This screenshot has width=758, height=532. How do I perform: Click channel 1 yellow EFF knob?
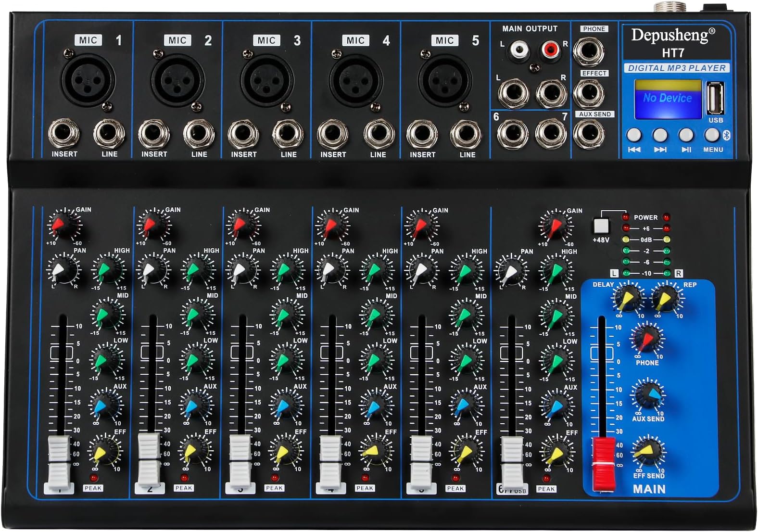tap(105, 451)
